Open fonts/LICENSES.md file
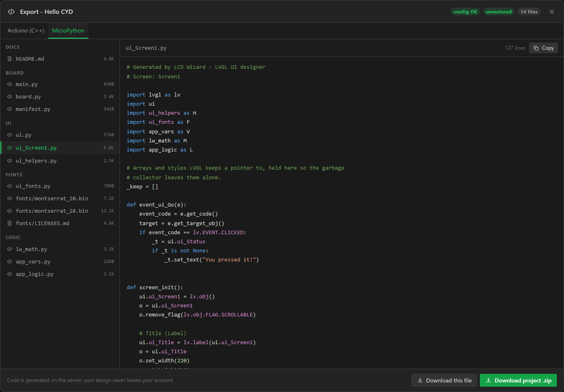The width and height of the screenshot is (564, 392). [x=60, y=223]
